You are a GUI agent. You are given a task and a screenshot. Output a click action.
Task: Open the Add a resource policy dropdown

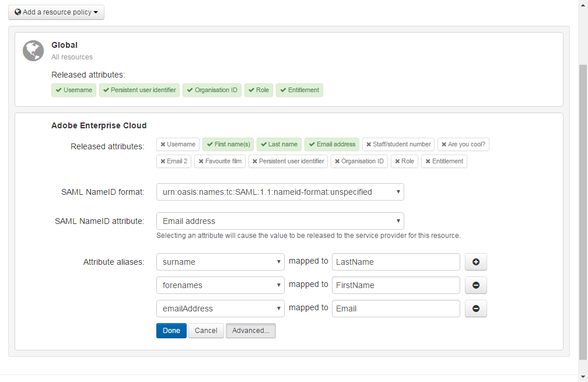56,12
